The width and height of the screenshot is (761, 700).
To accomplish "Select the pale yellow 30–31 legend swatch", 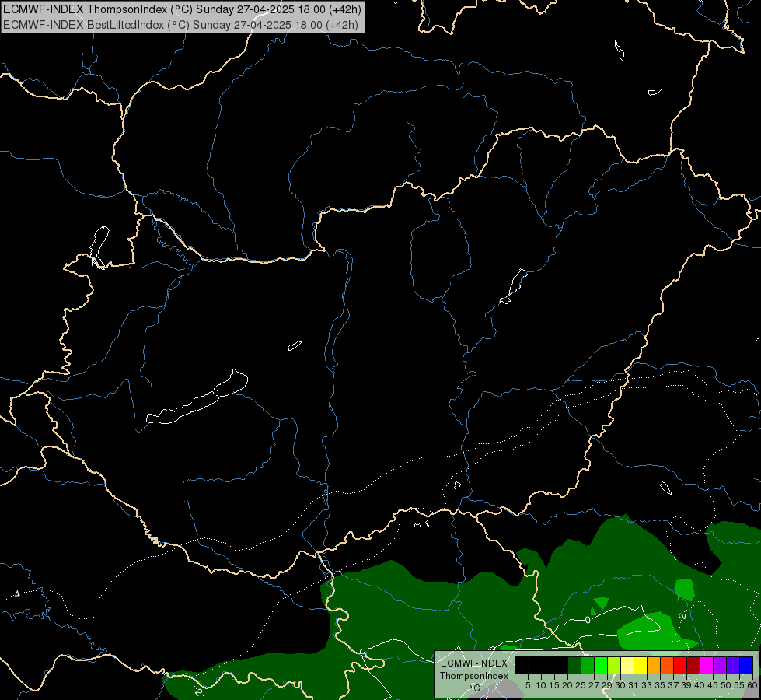I will 627,665.
